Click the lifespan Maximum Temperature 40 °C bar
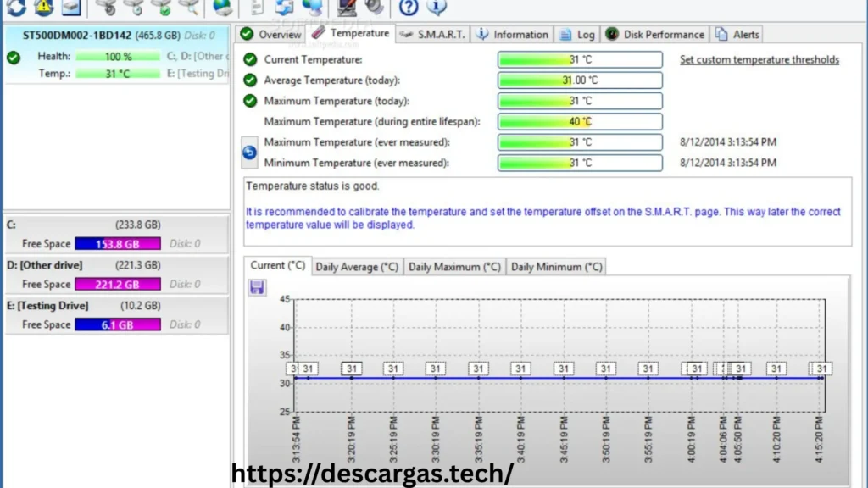Image resolution: width=868 pixels, height=488 pixels. click(580, 121)
